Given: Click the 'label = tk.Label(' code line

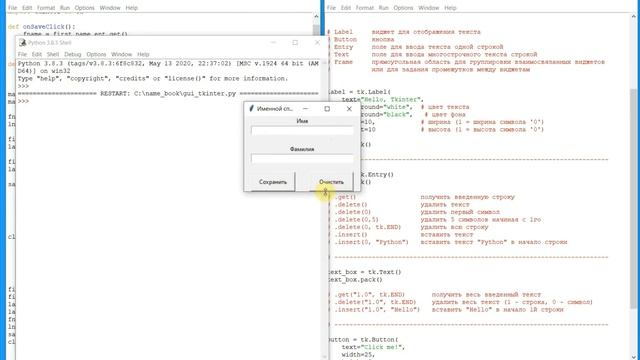Looking at the screenshot, I should [x=360, y=92].
